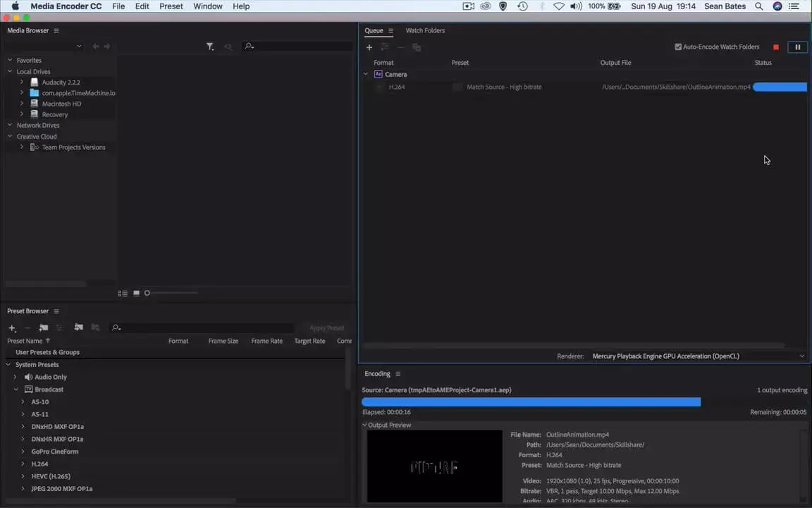Image resolution: width=812 pixels, height=508 pixels.
Task: Toggle Auto-Encode Watch Folders checkbox
Action: pos(678,47)
